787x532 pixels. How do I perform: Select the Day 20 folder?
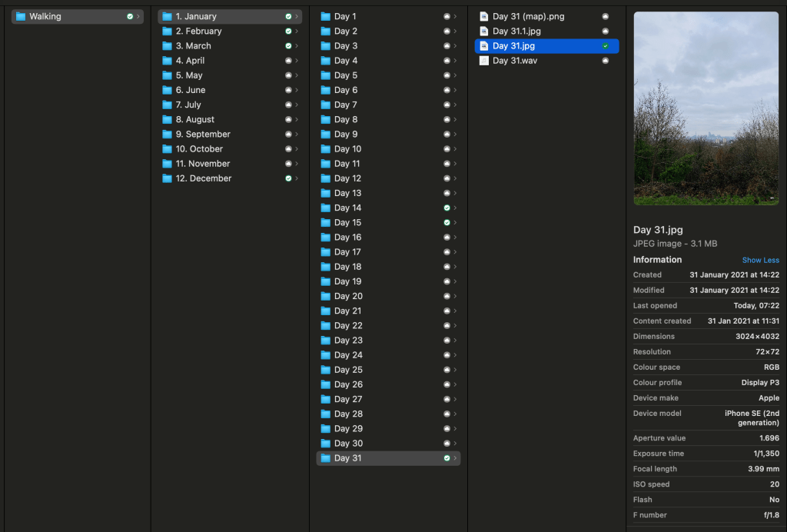(347, 296)
